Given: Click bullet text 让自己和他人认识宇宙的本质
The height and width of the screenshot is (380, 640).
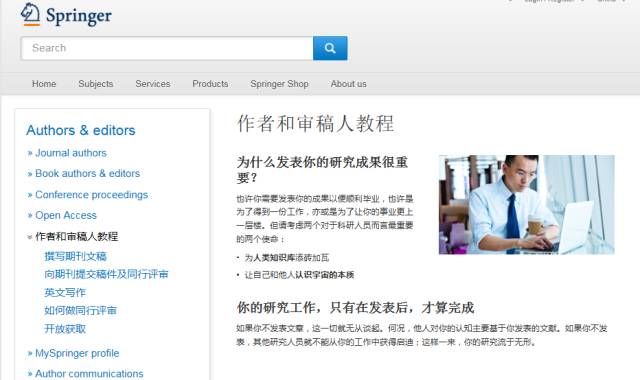Looking at the screenshot, I should [x=299, y=275].
